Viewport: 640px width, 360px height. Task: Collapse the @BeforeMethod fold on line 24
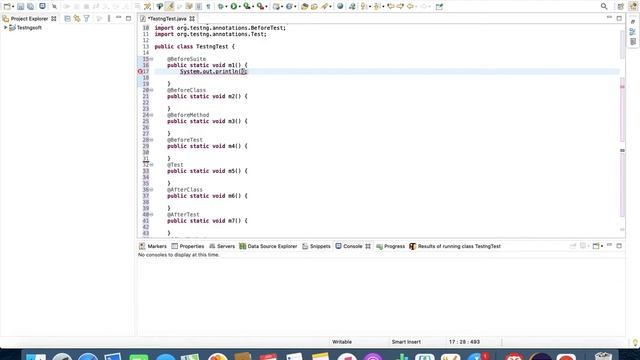click(x=151, y=115)
